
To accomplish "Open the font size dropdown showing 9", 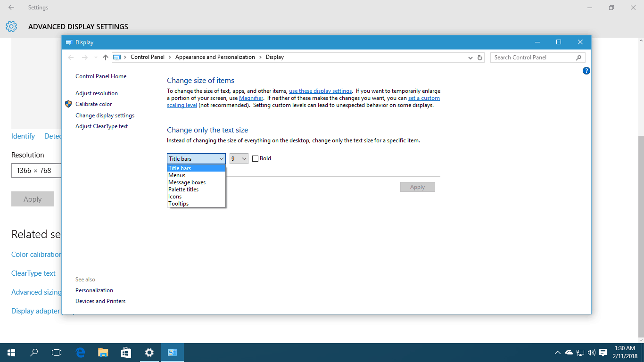I will [x=239, y=158].
